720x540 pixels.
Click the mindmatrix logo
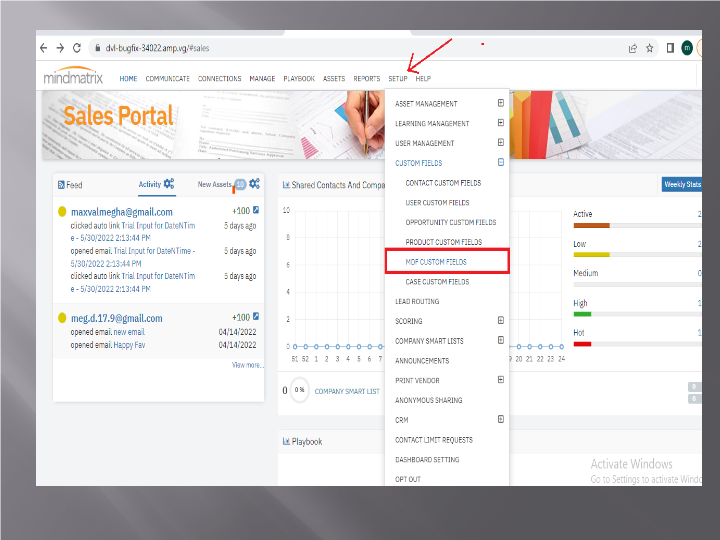76,78
